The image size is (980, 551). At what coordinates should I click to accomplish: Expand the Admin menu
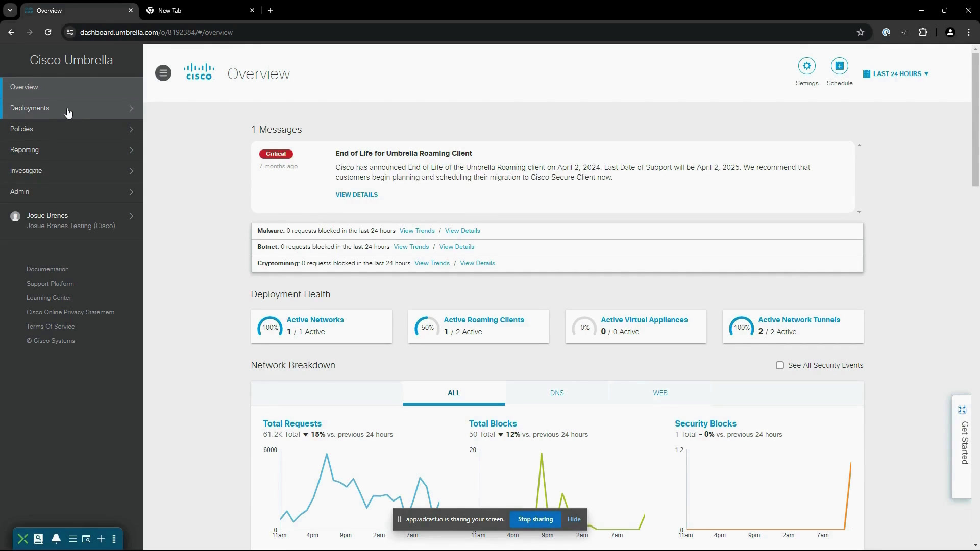pos(71,192)
